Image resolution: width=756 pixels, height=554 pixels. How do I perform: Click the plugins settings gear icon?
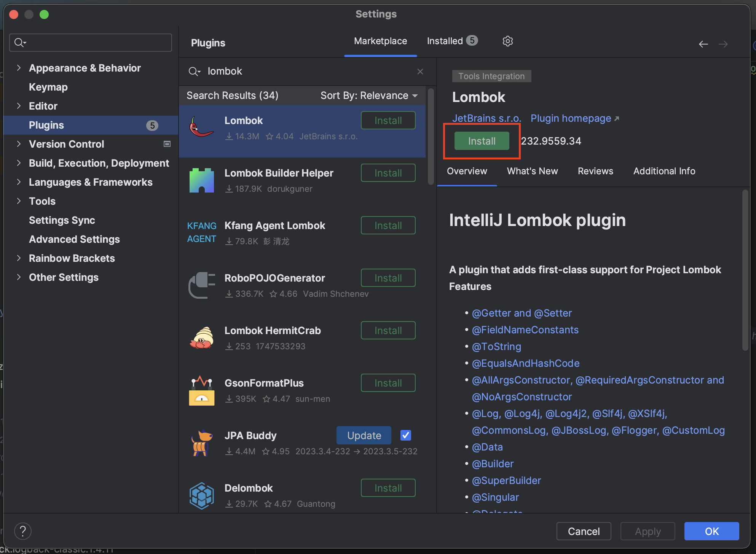(507, 41)
